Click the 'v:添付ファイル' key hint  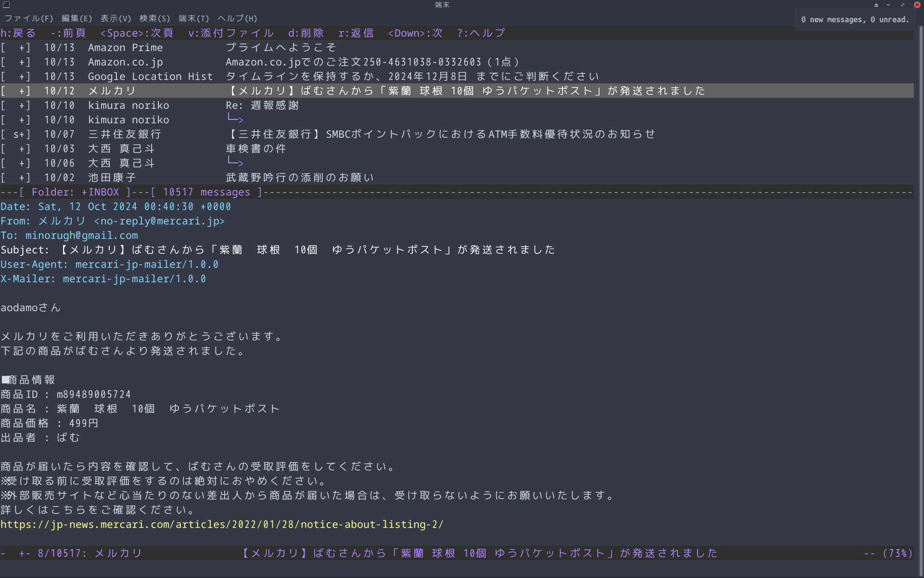(x=231, y=33)
